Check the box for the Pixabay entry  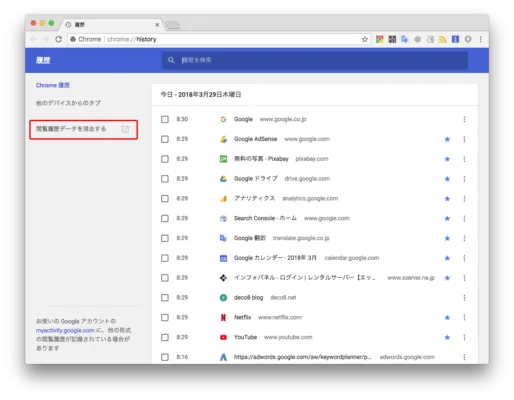[165, 159]
